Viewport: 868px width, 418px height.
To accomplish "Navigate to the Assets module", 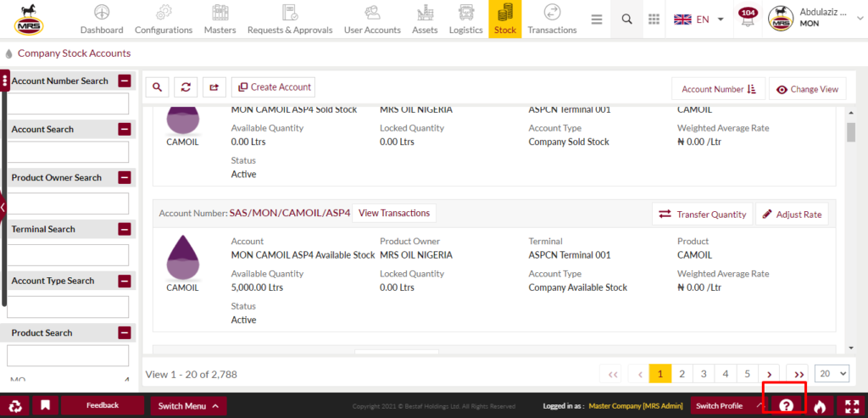I will [x=425, y=20].
